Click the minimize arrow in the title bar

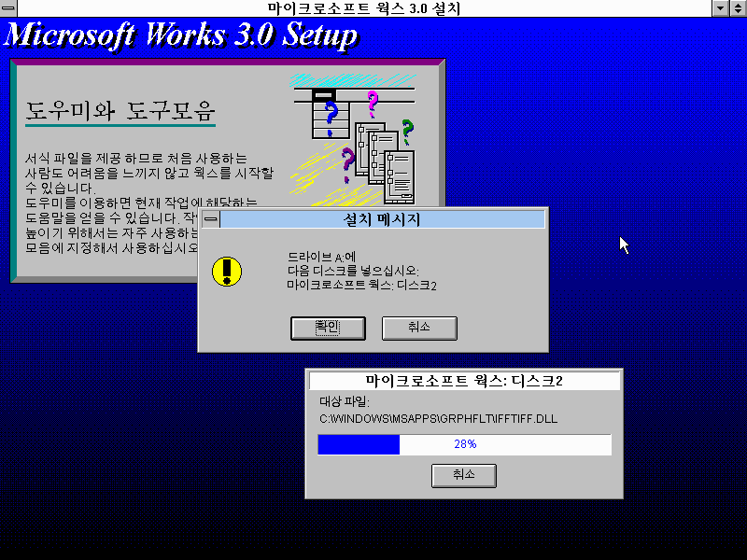[720, 8]
